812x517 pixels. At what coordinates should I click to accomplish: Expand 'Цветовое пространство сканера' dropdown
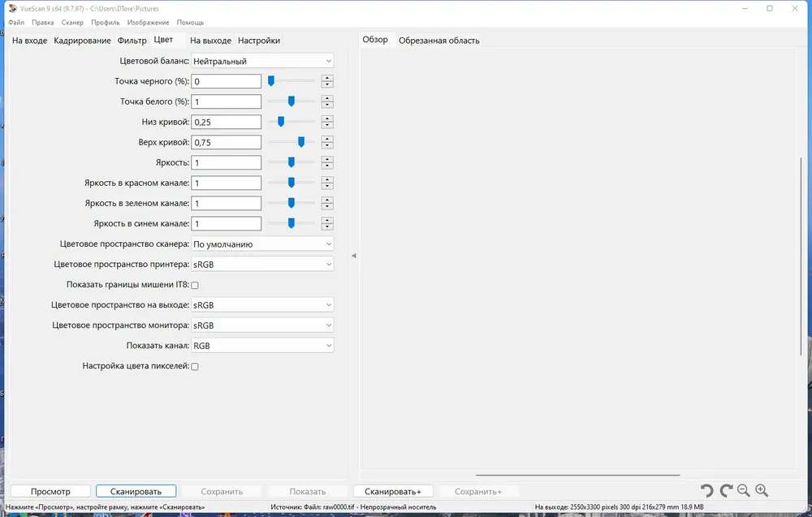pos(262,243)
